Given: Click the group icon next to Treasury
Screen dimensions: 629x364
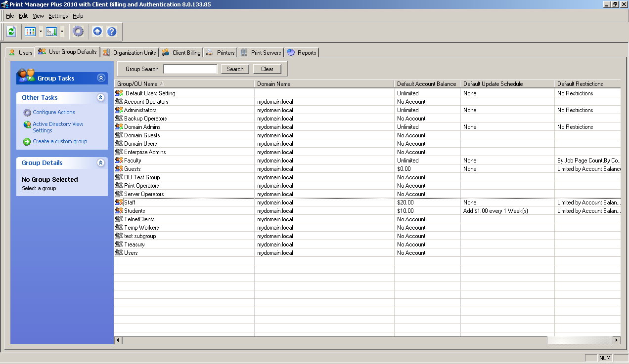Looking at the screenshot, I should pyautogui.click(x=119, y=244).
